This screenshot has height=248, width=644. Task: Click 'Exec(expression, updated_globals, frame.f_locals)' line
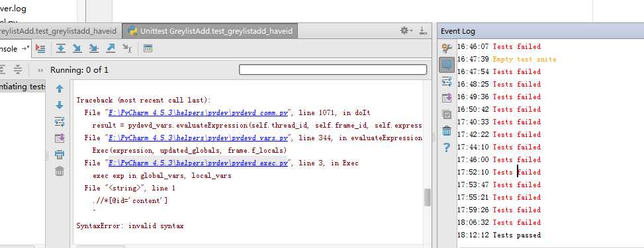(x=189, y=150)
